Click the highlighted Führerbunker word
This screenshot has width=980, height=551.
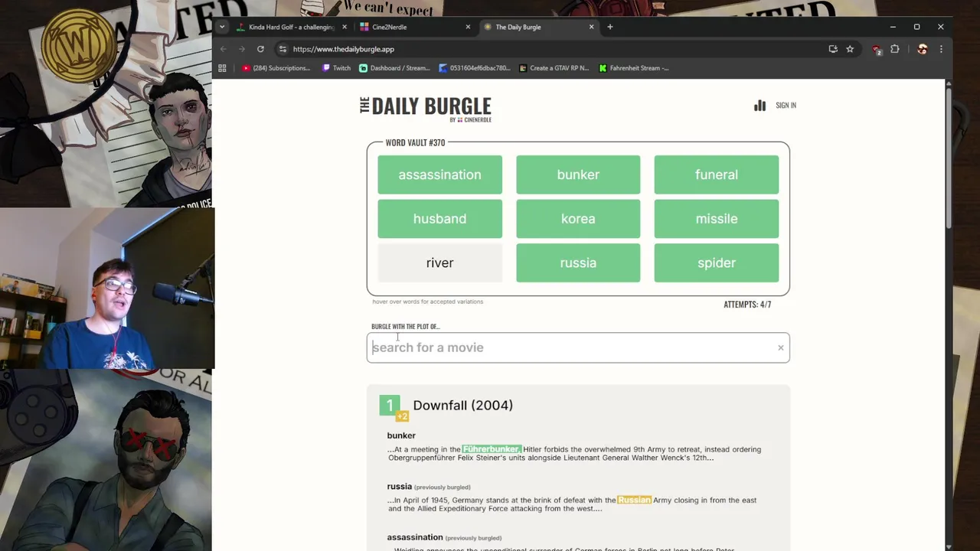492,449
